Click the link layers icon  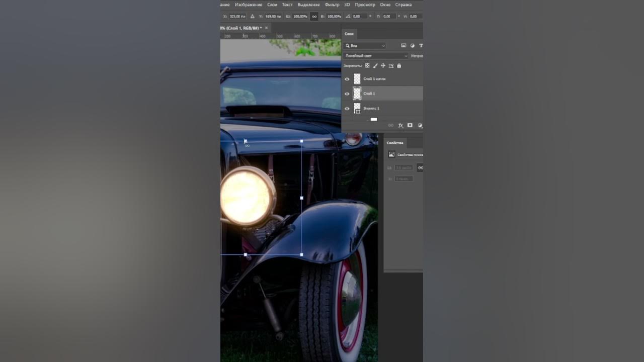(x=391, y=125)
